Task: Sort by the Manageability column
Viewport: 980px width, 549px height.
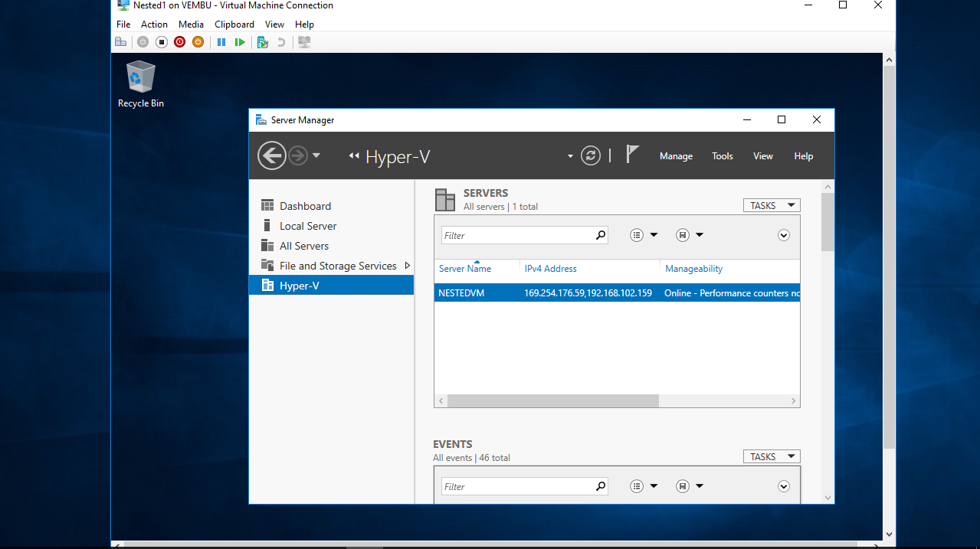Action: 693,269
